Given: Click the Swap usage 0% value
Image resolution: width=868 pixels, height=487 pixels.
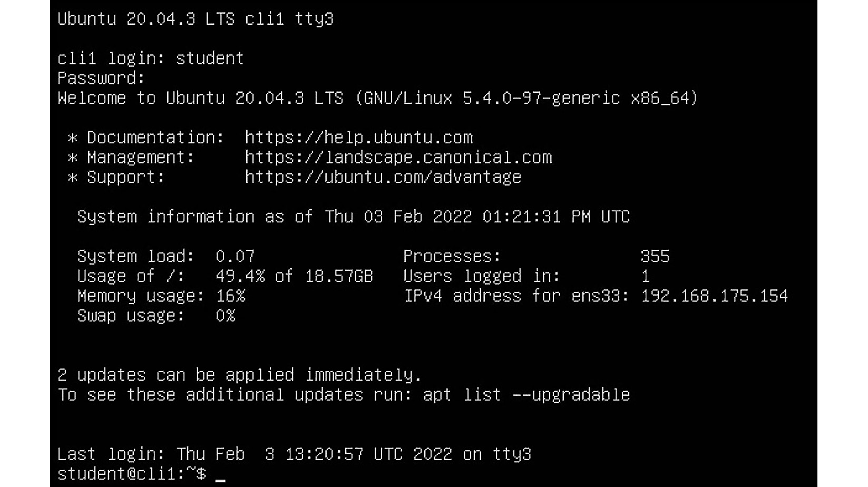Looking at the screenshot, I should click(x=226, y=316).
